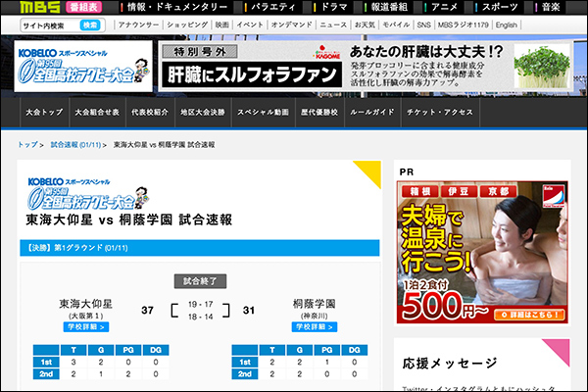Click the tournament logo above match title

point(83,192)
